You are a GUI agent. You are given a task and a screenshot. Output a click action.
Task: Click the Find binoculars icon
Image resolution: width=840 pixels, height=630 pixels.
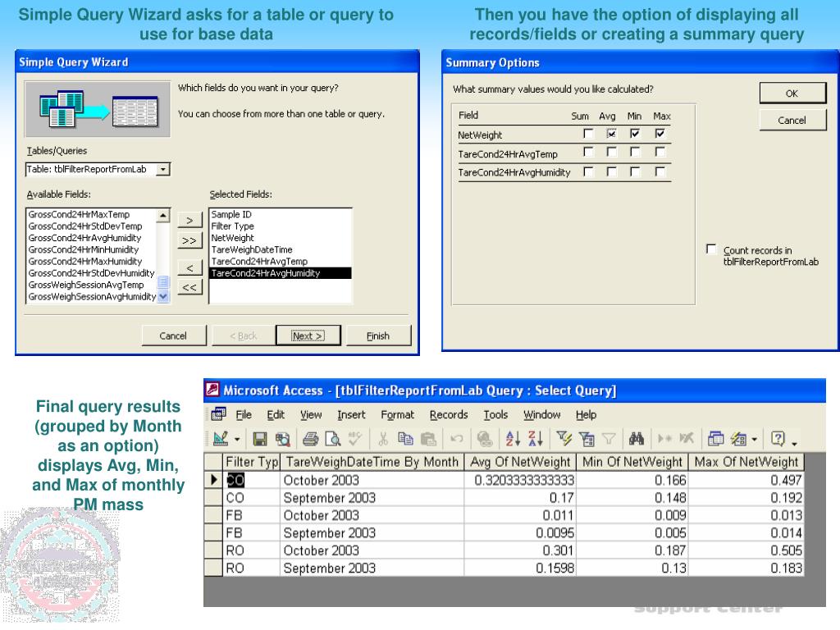tap(637, 439)
